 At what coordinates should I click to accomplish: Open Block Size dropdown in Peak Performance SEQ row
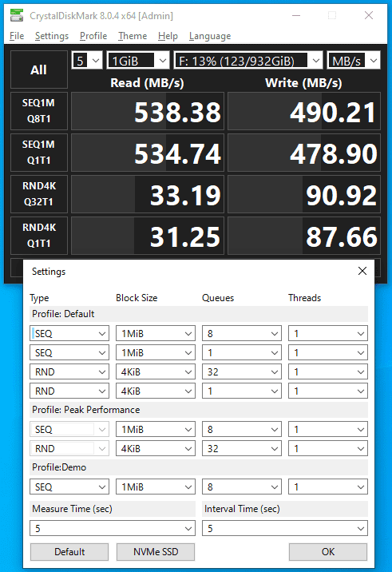[x=156, y=429]
